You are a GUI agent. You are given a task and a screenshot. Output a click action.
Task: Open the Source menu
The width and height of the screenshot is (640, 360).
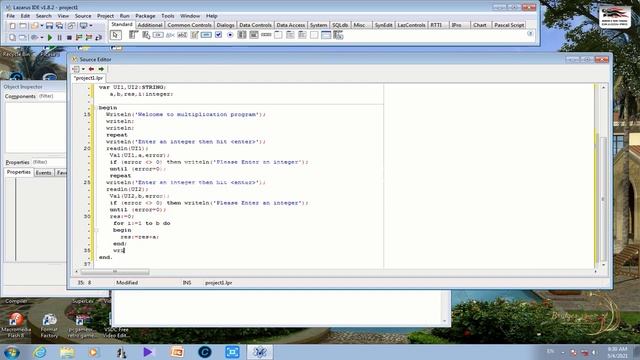coord(83,16)
